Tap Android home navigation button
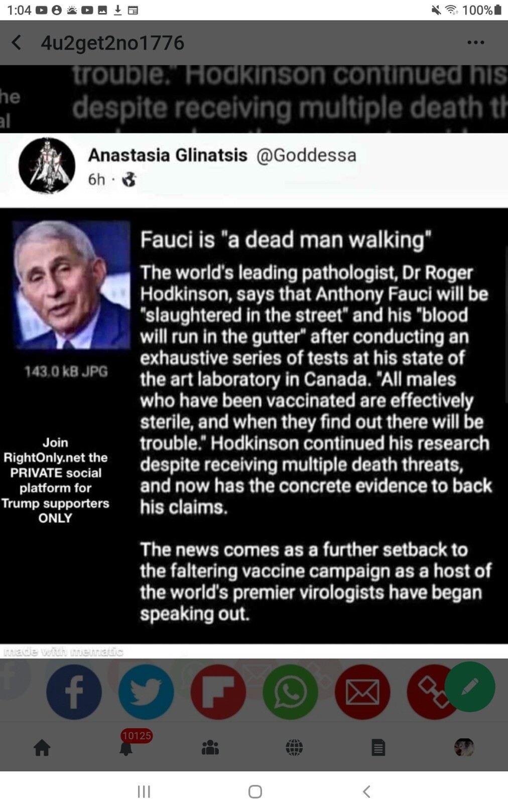Screen dimensions: 508x812 [x=255, y=791]
